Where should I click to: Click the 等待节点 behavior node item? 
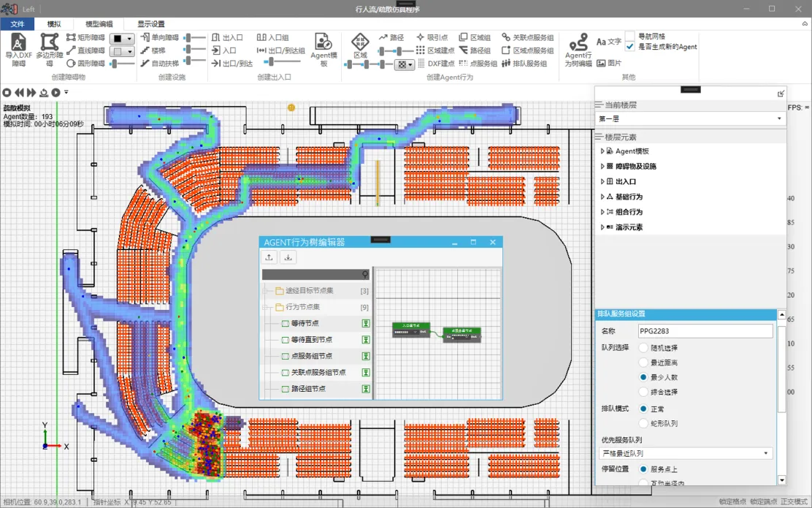(304, 323)
